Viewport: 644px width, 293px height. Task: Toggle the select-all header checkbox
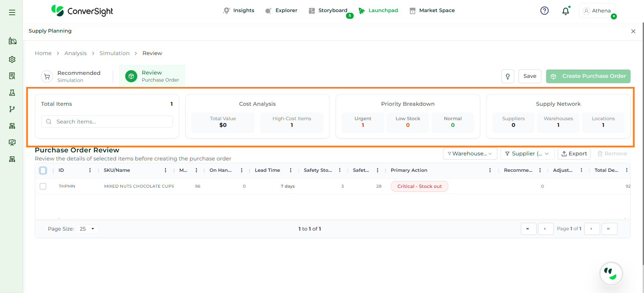click(43, 170)
